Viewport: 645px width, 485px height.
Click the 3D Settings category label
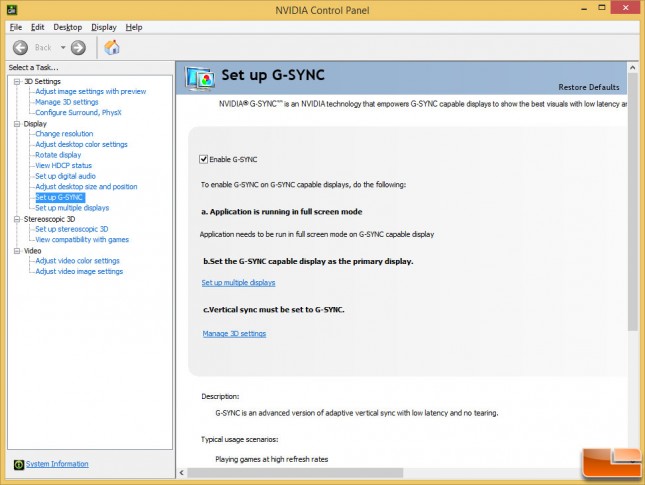(42, 81)
